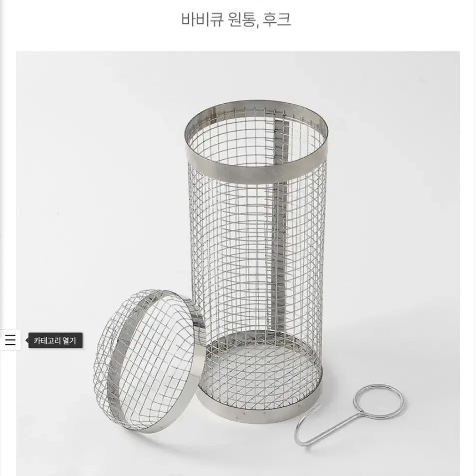Open the category hamburger menu icon

tap(10, 340)
